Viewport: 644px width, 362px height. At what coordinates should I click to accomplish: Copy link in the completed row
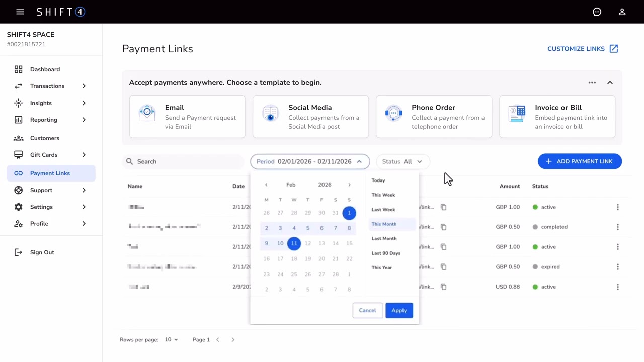coord(443,227)
